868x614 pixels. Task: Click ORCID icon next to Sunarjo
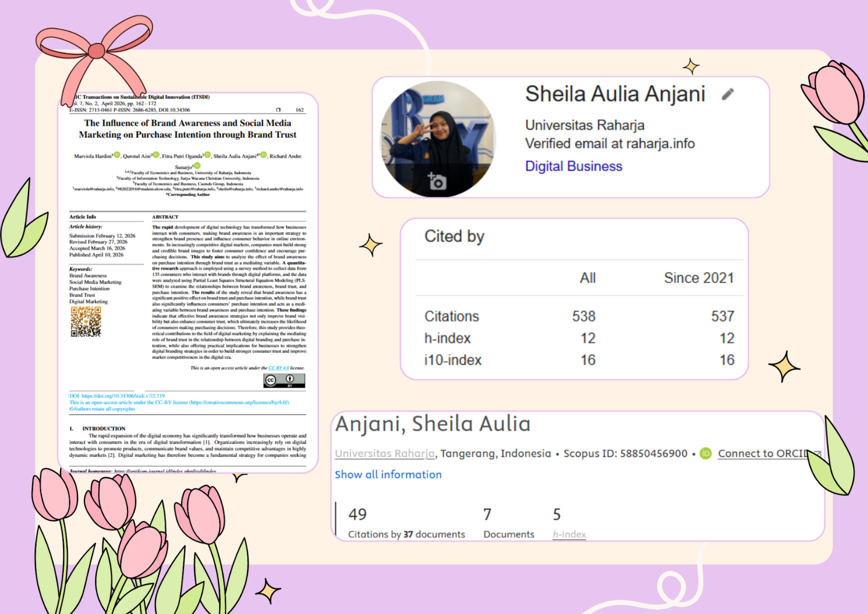point(197,166)
